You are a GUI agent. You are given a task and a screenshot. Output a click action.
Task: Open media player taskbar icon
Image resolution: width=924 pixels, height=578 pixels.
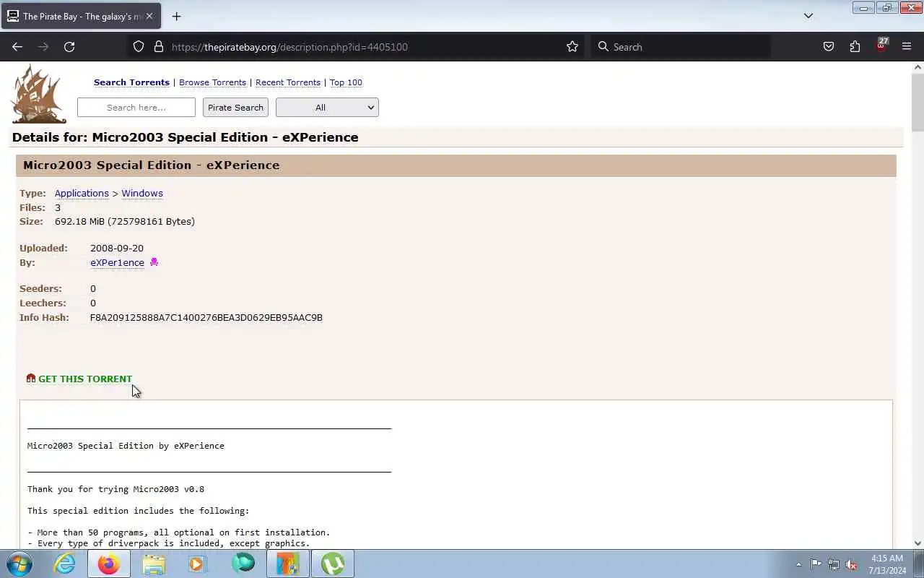click(198, 564)
